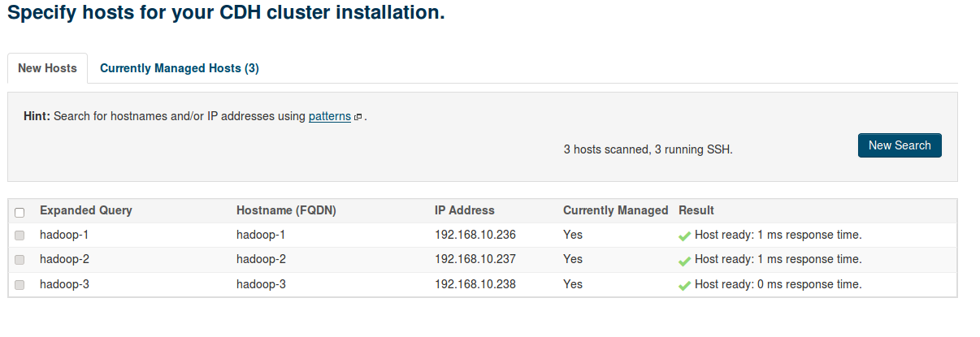Click the Currently Managed column header
Screen dimensions: 980x337
tap(615, 210)
